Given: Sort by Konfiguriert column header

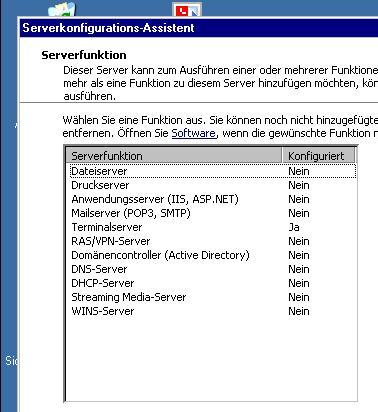Looking at the screenshot, I should [x=319, y=156].
